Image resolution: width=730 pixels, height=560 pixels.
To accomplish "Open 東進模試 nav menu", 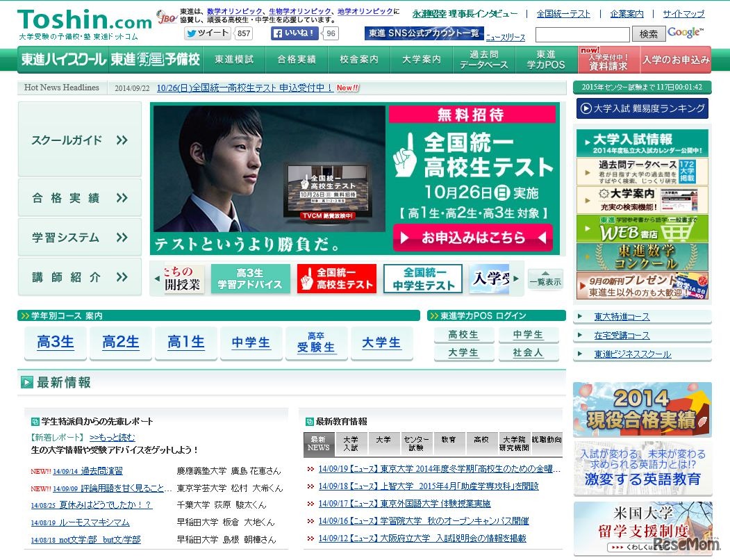I will point(234,60).
